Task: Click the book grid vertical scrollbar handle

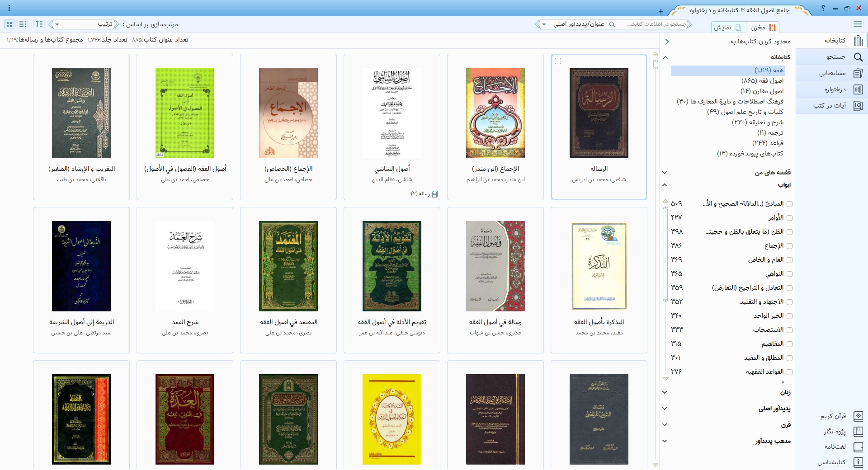Action: point(655,64)
